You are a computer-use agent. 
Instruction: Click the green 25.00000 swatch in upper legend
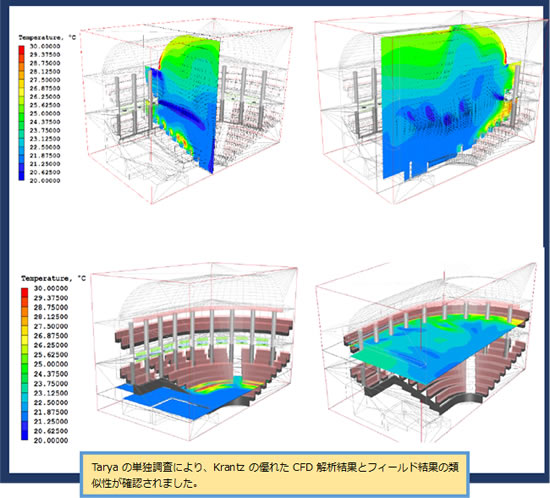click(22, 114)
